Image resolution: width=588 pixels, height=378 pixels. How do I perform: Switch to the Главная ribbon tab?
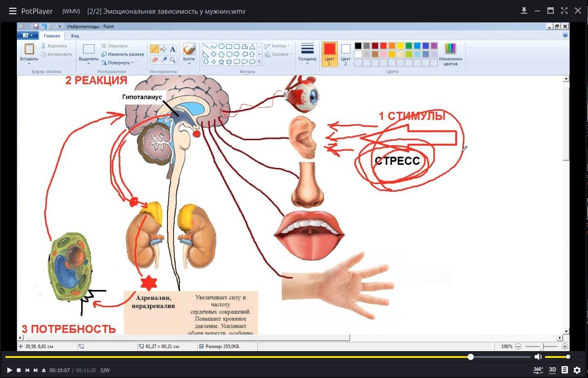tap(52, 36)
